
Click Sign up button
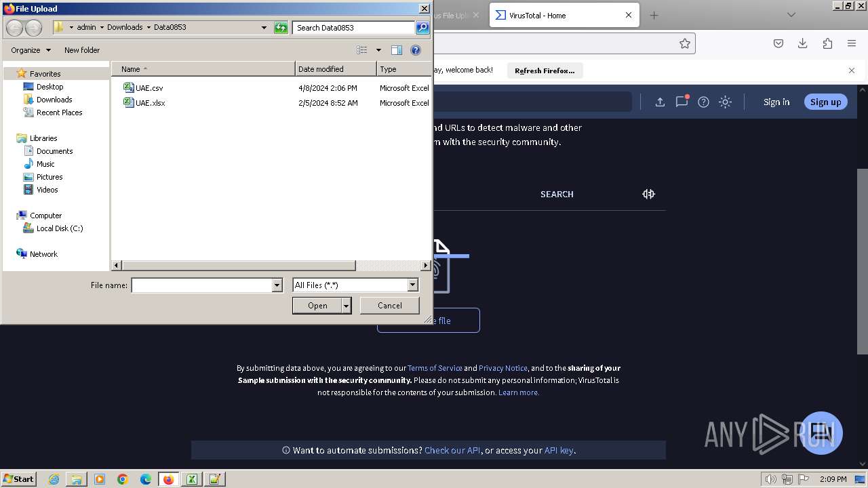(x=825, y=102)
